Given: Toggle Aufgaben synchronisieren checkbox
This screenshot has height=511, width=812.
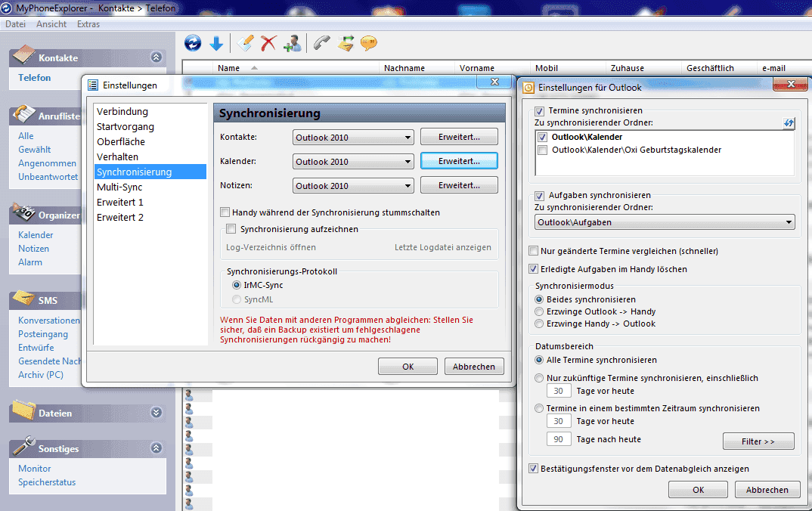Looking at the screenshot, I should [x=540, y=196].
